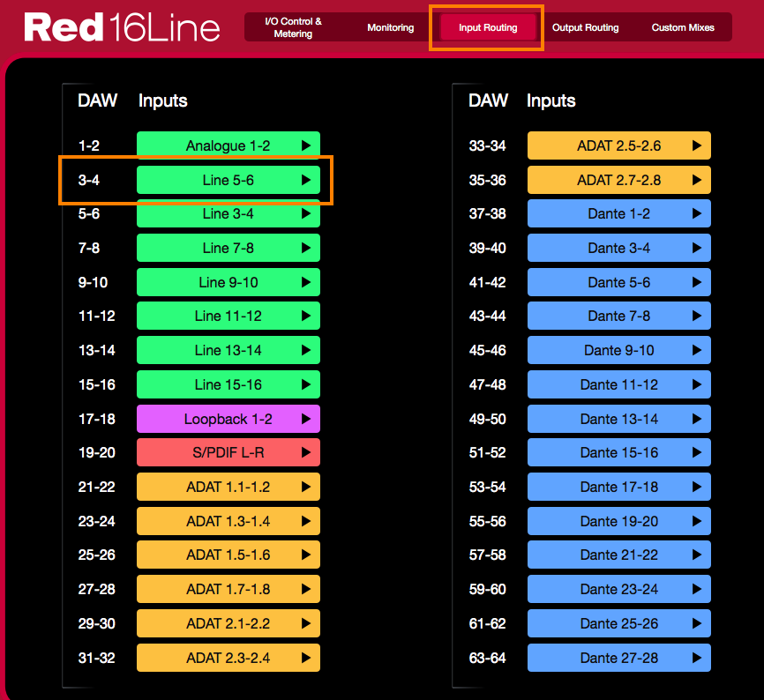The height and width of the screenshot is (700, 764).
Task: Open the ADAT 2.7-2.8 input dropdown
Action: [x=618, y=180]
